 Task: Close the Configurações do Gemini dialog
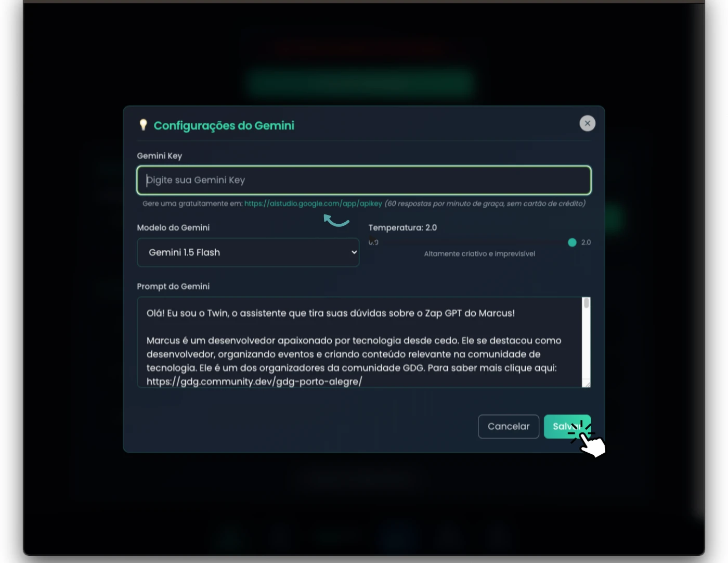(x=587, y=123)
